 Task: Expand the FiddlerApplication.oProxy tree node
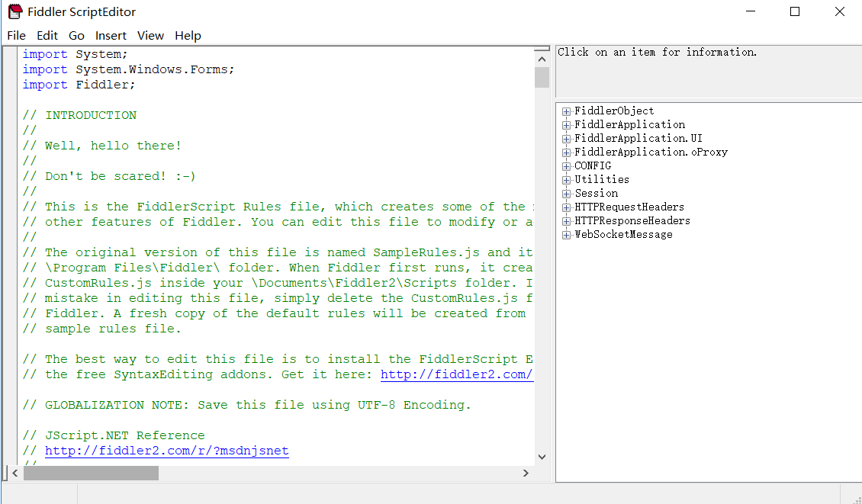(566, 152)
